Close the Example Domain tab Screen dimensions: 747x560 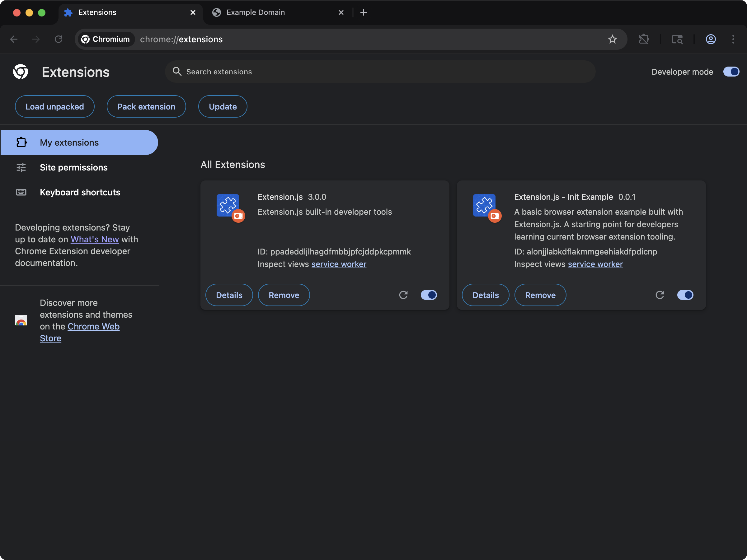click(341, 12)
